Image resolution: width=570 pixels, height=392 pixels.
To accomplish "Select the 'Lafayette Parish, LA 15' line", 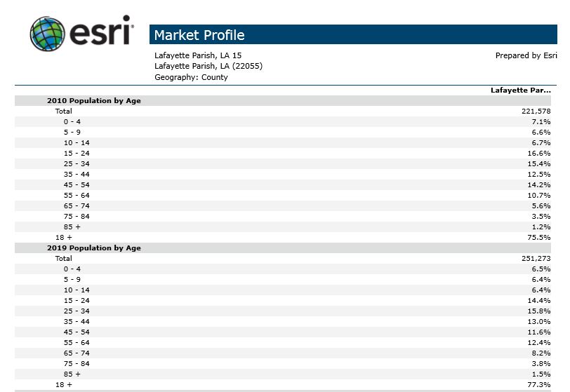I will (x=198, y=55).
